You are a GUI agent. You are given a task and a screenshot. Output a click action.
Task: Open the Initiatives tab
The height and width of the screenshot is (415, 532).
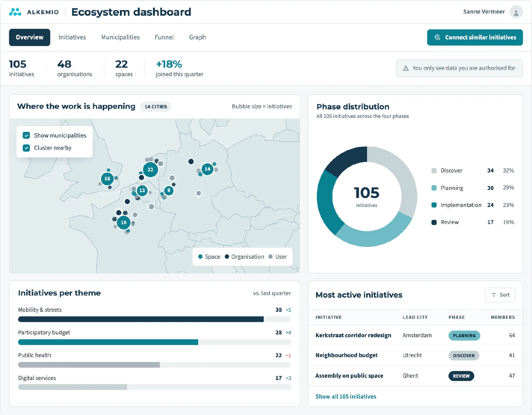point(72,37)
